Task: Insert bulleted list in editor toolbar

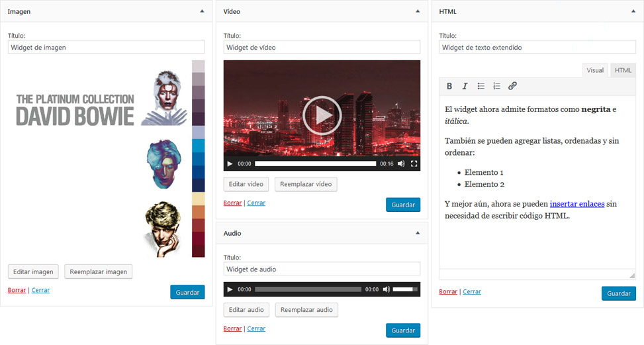Action: [481, 86]
